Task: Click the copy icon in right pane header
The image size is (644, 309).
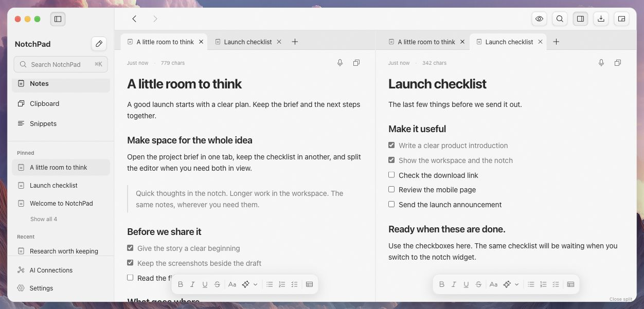Action: tap(618, 63)
